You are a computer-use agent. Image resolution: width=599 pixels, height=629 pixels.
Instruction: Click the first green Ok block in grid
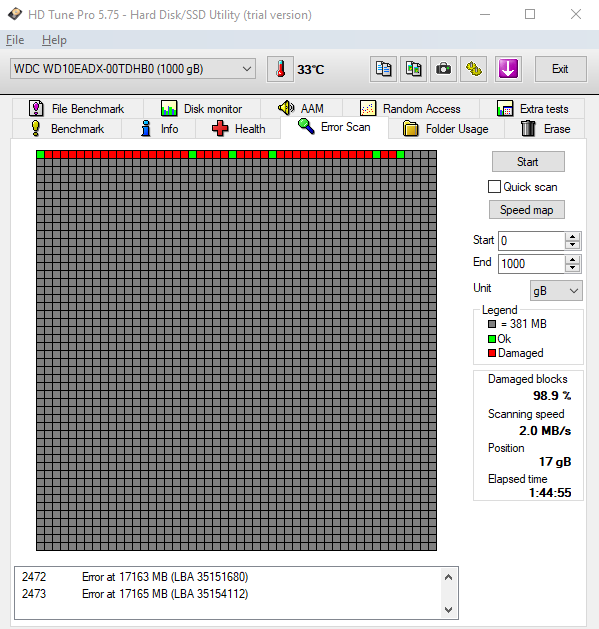coord(41,154)
